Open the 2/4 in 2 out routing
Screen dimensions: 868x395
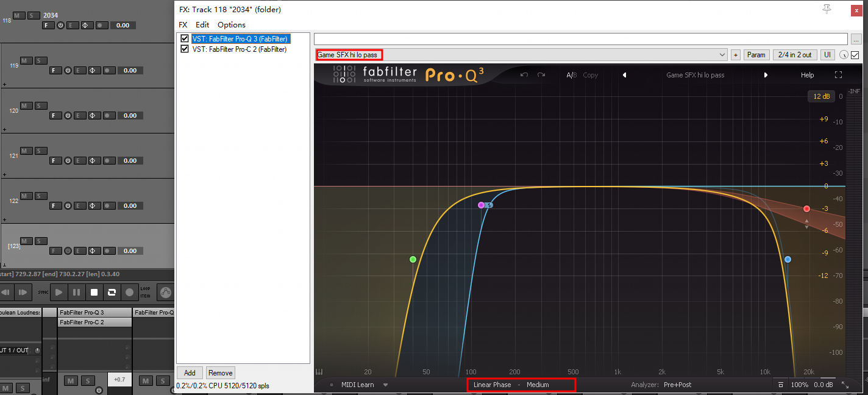pos(795,55)
